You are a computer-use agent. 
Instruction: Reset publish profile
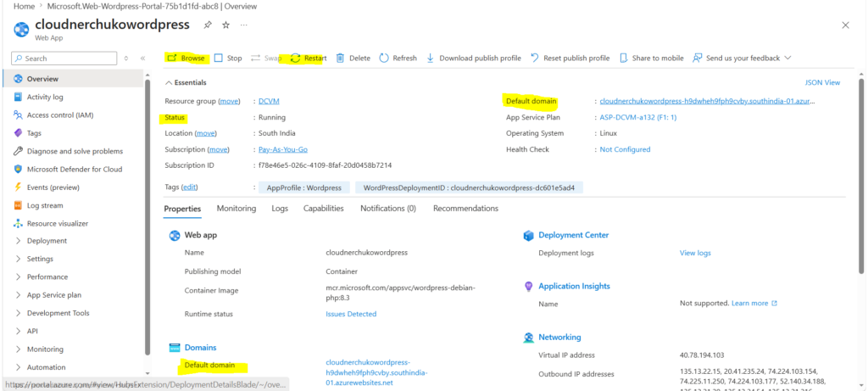570,59
